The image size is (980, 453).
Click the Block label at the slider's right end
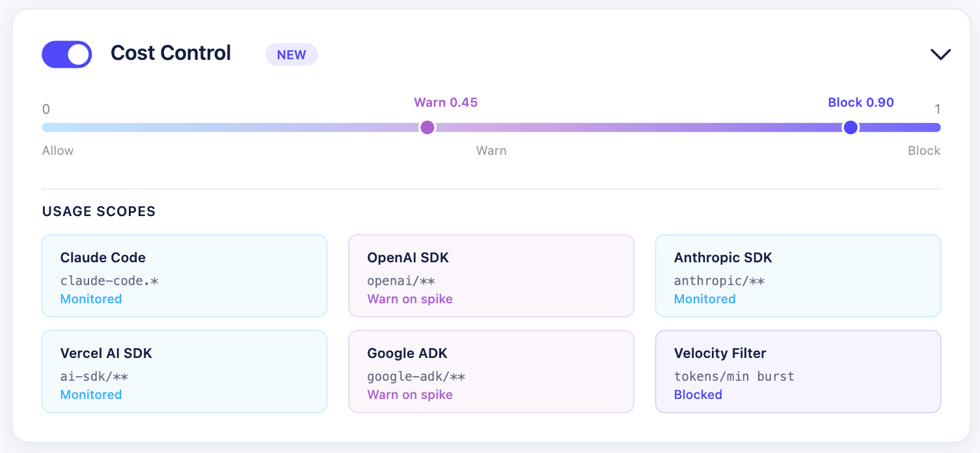pos(924,150)
